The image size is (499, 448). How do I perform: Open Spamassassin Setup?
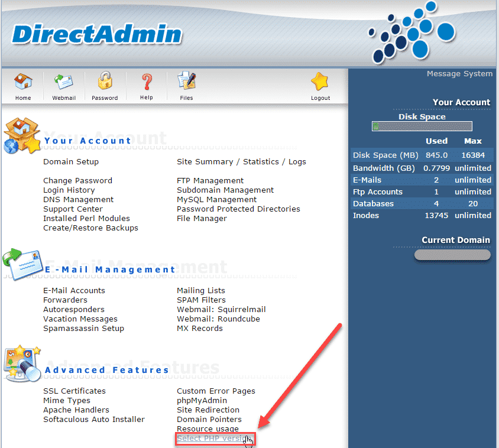click(84, 329)
